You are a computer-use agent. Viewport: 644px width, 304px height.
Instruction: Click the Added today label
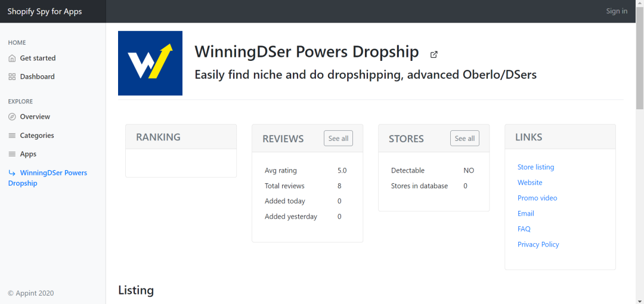click(x=285, y=201)
